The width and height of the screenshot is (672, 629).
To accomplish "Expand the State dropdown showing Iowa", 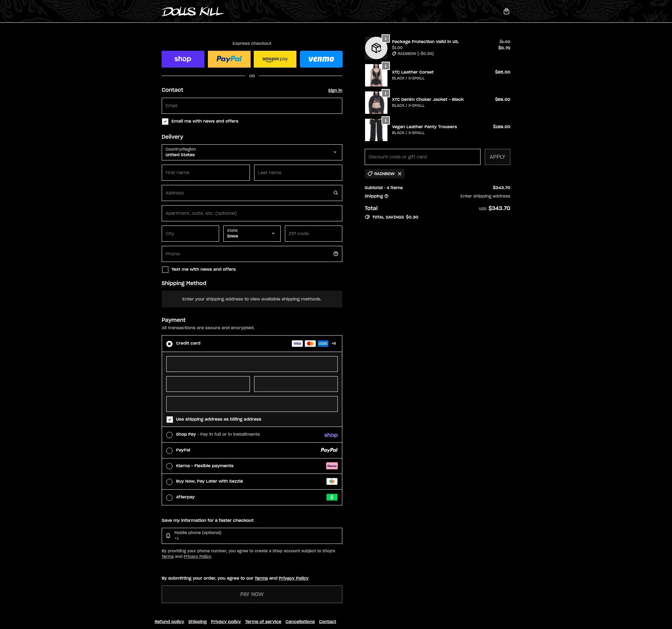I will (252, 234).
